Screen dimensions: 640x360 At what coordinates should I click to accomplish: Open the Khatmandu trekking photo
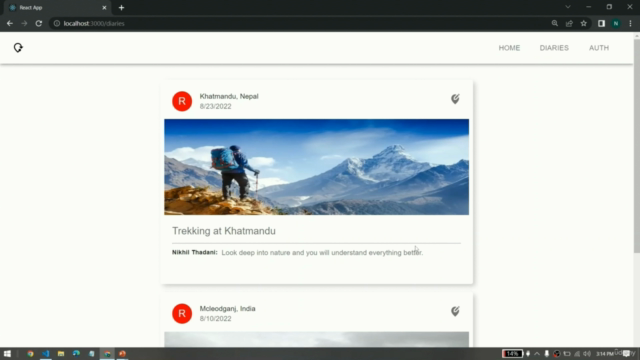(x=316, y=167)
